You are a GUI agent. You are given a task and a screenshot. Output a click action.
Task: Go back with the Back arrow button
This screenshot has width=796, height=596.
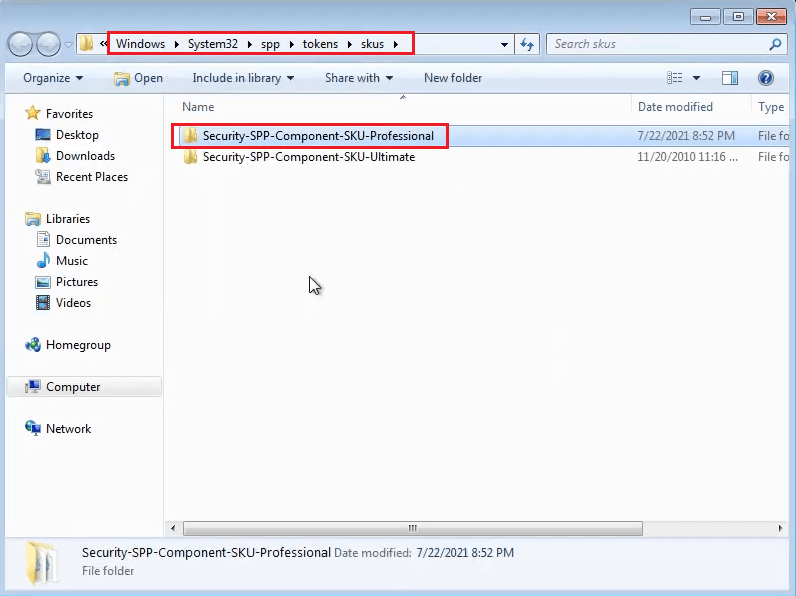pyautogui.click(x=21, y=45)
